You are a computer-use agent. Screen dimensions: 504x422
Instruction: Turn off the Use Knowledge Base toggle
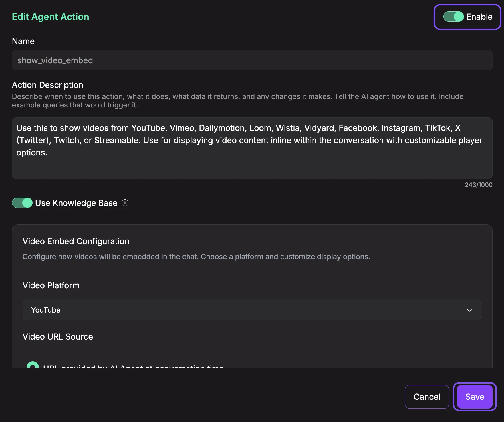click(22, 203)
